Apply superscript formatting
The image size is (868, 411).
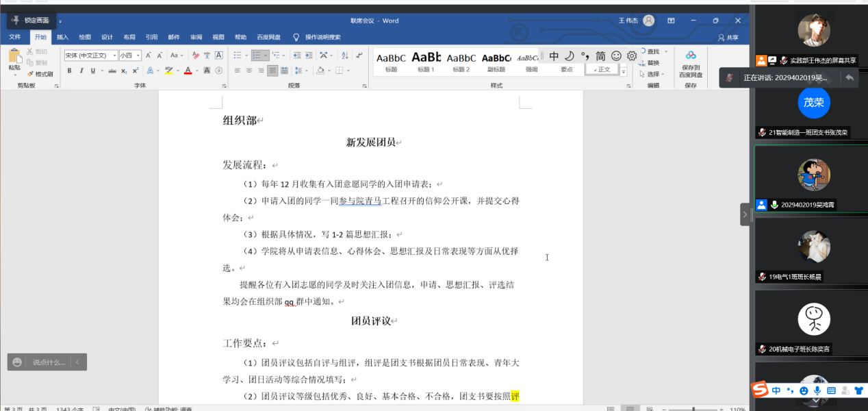pos(136,71)
